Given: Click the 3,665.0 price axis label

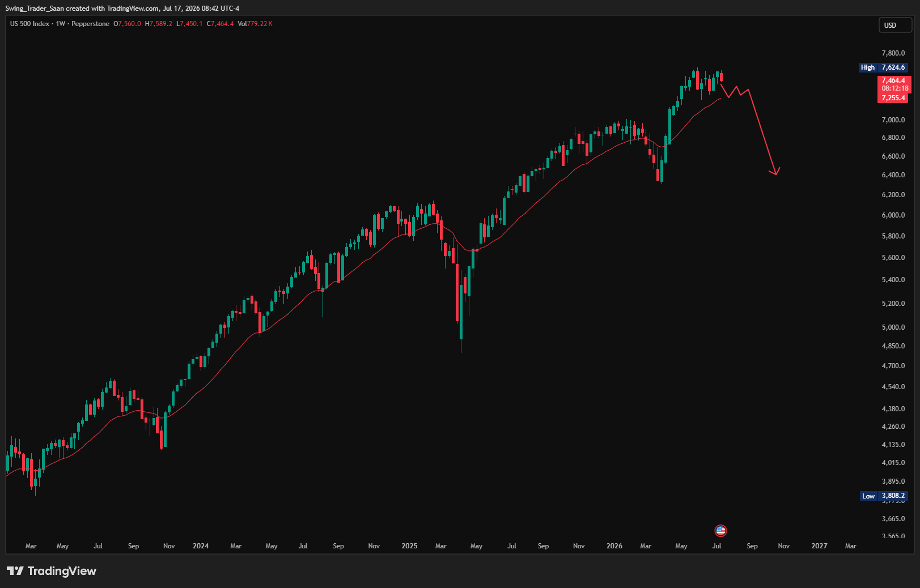Looking at the screenshot, I should point(893,519).
